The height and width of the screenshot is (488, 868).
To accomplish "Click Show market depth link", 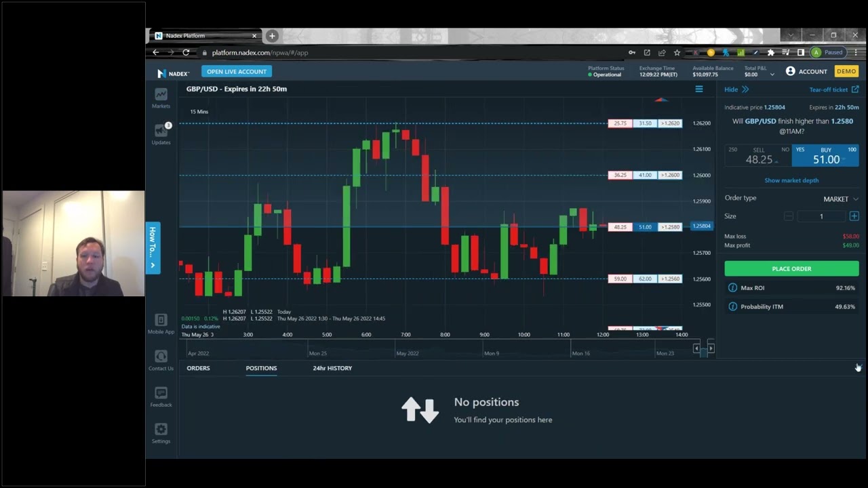I will (x=791, y=180).
